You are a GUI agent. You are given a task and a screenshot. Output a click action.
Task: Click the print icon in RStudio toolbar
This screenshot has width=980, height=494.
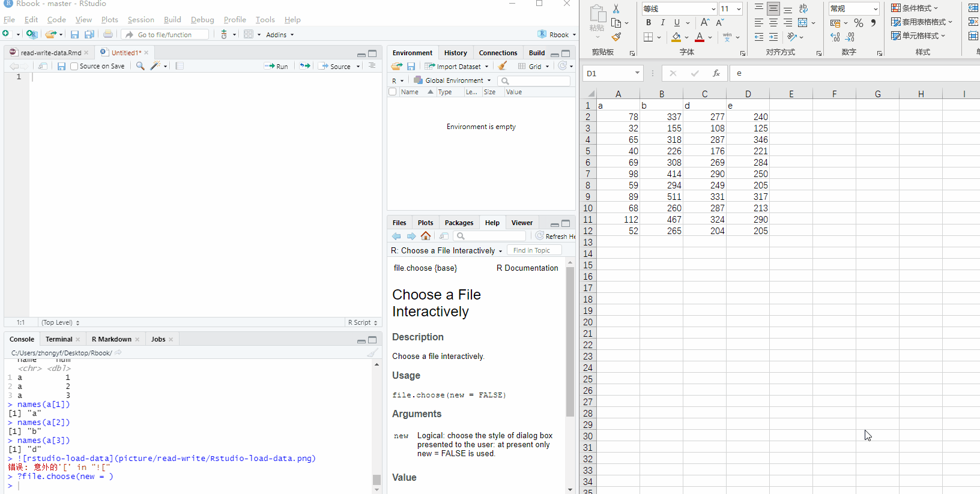(x=108, y=35)
